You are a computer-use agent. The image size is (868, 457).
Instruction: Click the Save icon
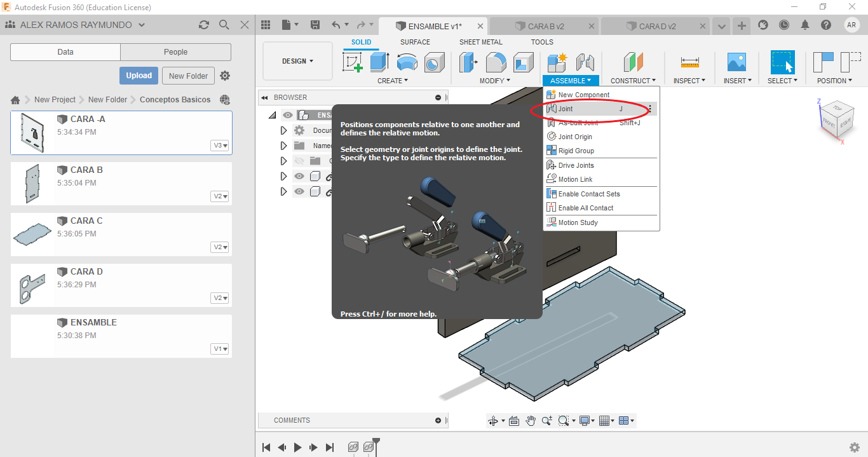[315, 25]
